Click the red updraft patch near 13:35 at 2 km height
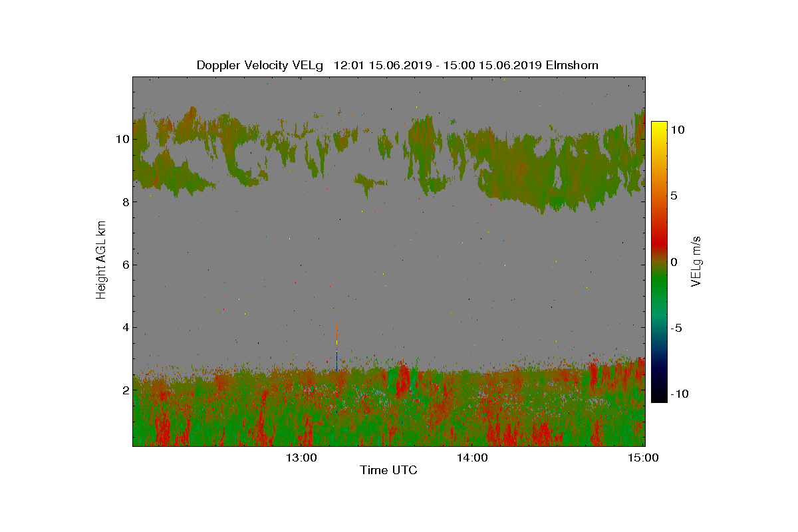The width and height of the screenshot is (798, 532). (x=403, y=382)
